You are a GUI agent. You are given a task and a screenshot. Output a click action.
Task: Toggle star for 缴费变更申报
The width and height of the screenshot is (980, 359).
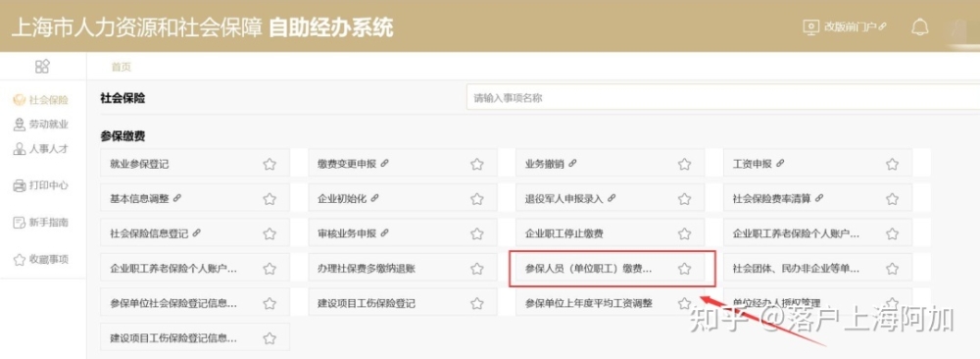[x=477, y=165]
